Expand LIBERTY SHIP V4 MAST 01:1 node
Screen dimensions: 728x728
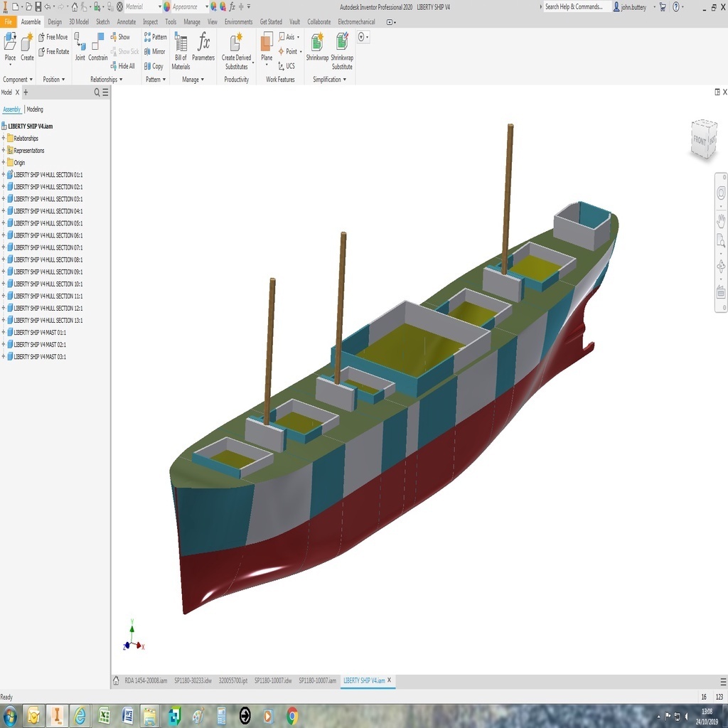(x=4, y=332)
